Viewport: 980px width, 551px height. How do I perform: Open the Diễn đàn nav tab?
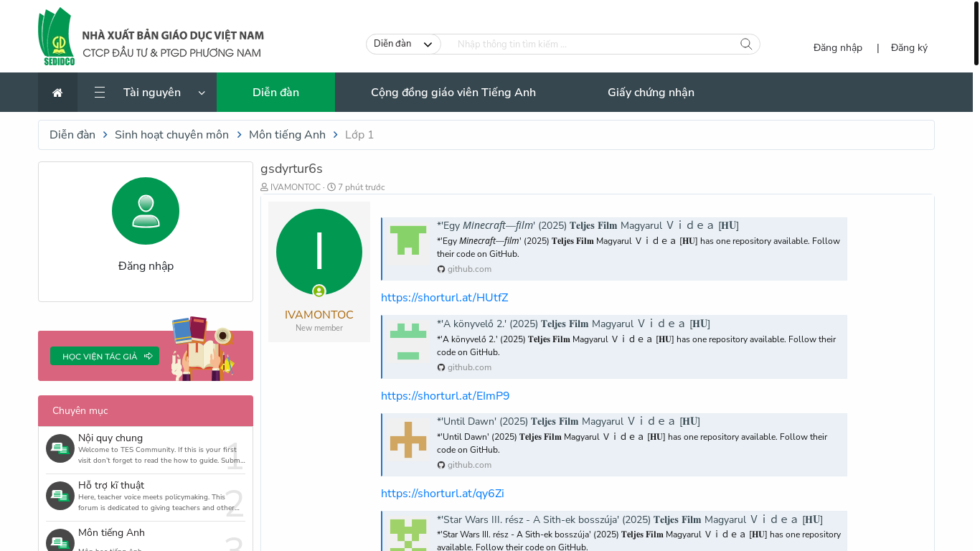pos(275,93)
